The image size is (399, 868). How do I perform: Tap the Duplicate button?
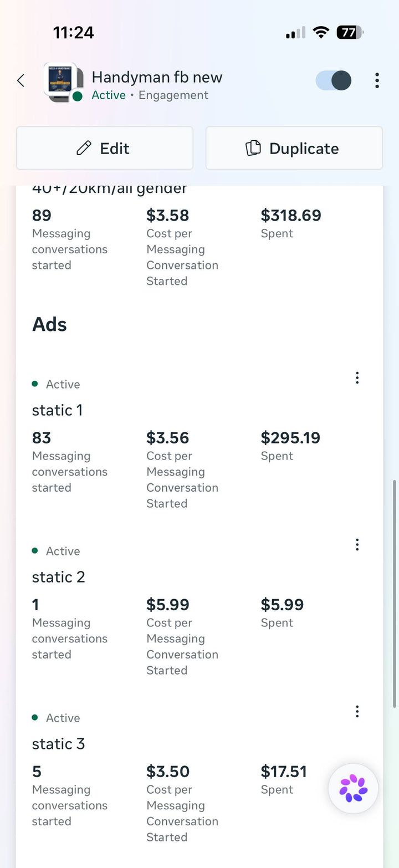pyautogui.click(x=294, y=148)
